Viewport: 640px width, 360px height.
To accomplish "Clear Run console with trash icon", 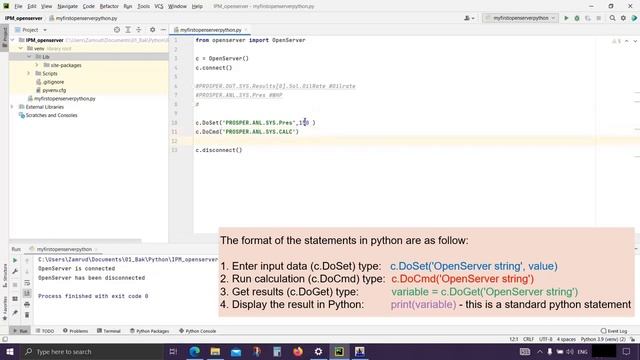I will tap(27, 315).
